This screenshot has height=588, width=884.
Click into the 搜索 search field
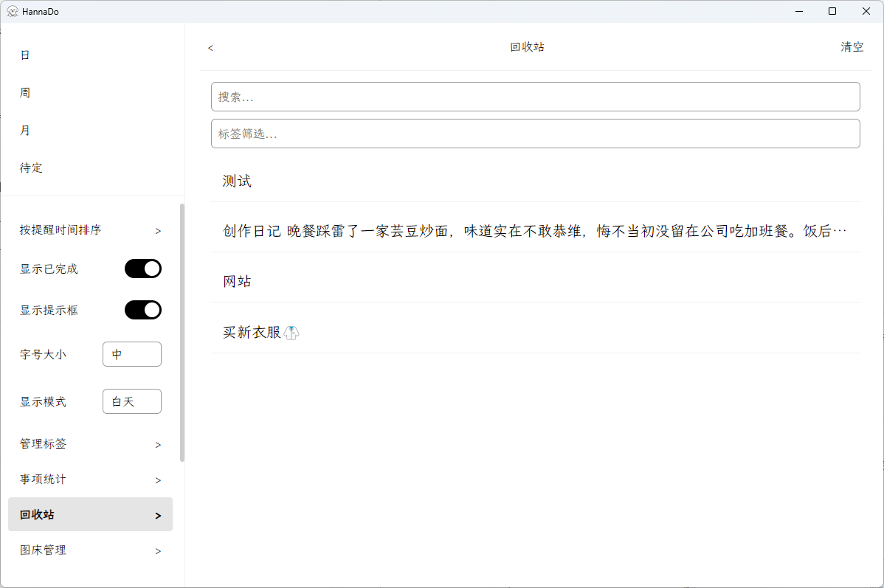pyautogui.click(x=536, y=96)
